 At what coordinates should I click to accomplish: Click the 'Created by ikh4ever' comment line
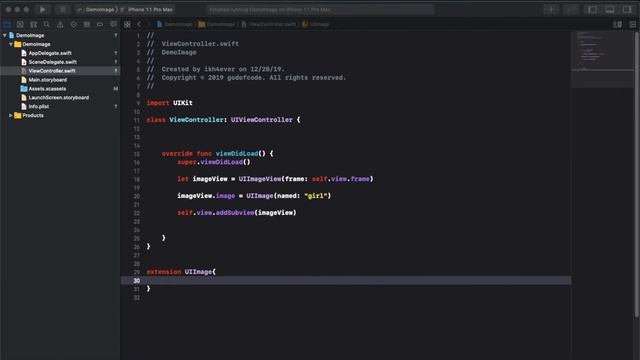point(216,69)
